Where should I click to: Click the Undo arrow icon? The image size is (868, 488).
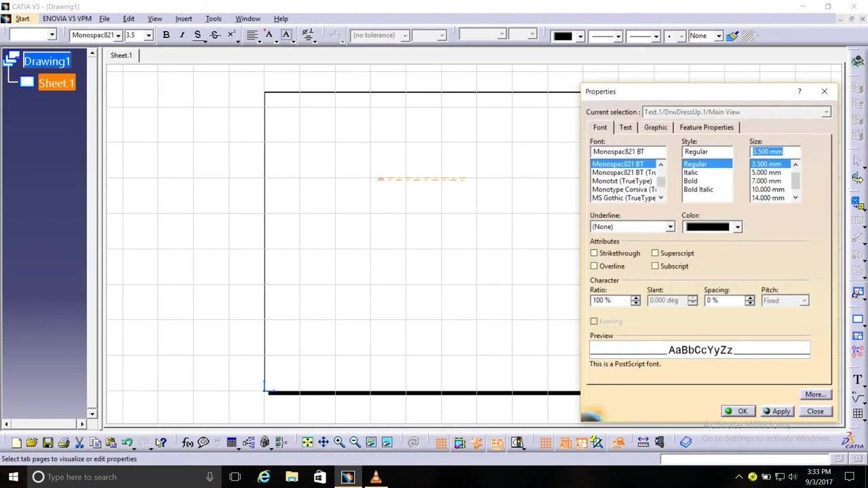click(127, 443)
